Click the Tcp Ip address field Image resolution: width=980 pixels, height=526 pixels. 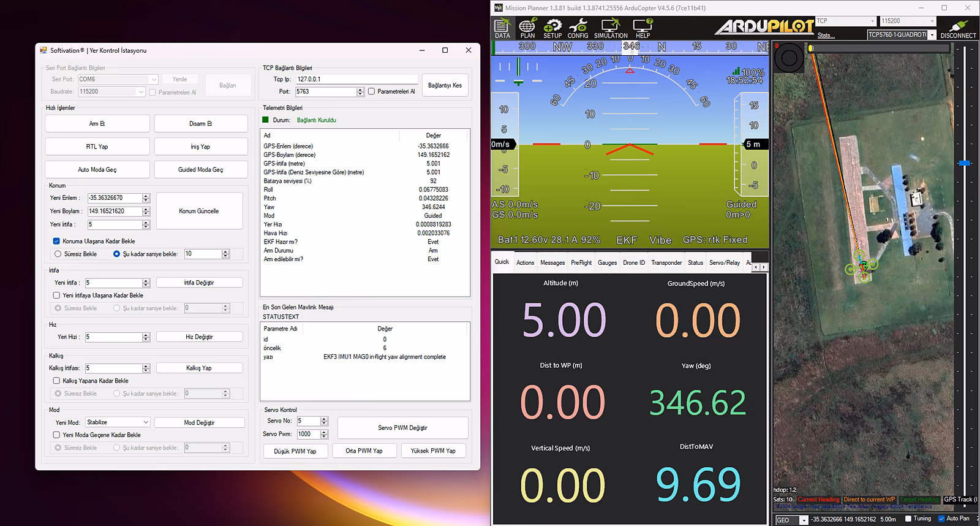pyautogui.click(x=356, y=79)
